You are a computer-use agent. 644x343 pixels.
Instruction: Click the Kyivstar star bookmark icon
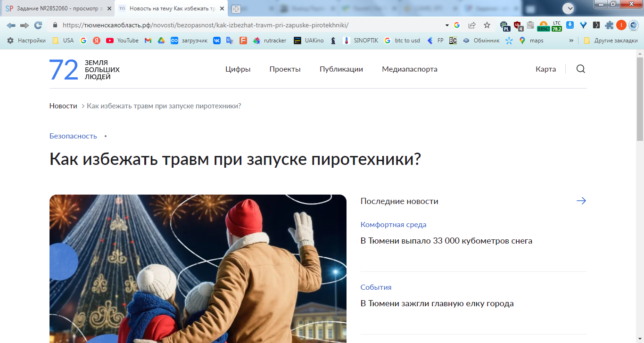[509, 41]
